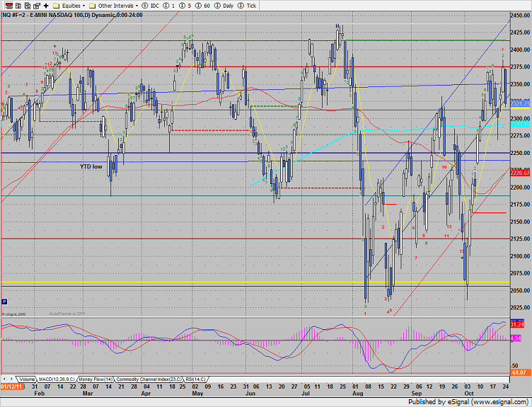Click the third toolbar page layout icon
This screenshot has height=407, width=532.
pos(28,6)
